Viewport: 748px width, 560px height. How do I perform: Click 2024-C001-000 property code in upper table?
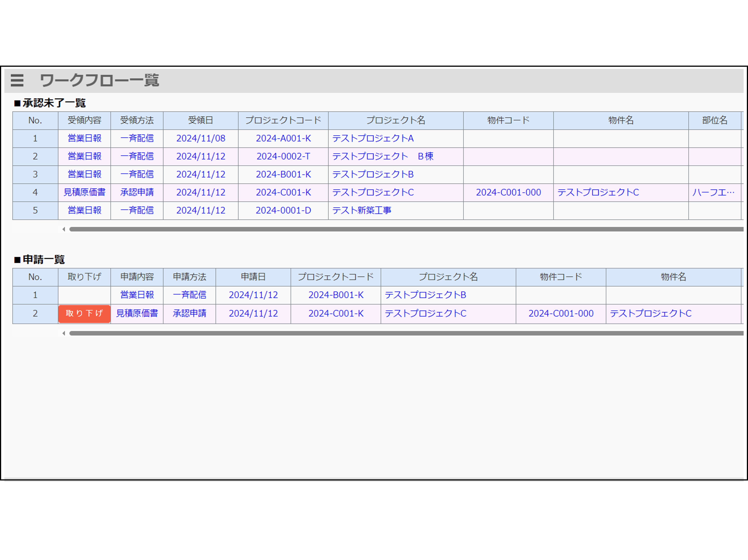509,192
